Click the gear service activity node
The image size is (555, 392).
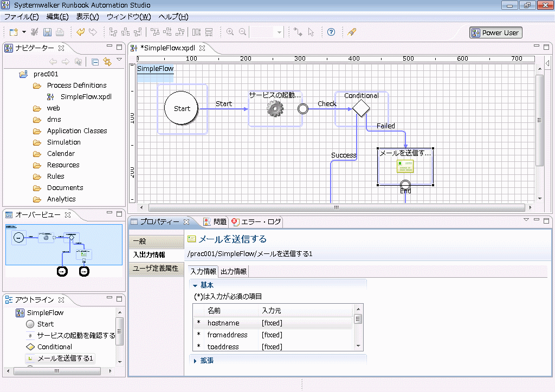tap(275, 108)
